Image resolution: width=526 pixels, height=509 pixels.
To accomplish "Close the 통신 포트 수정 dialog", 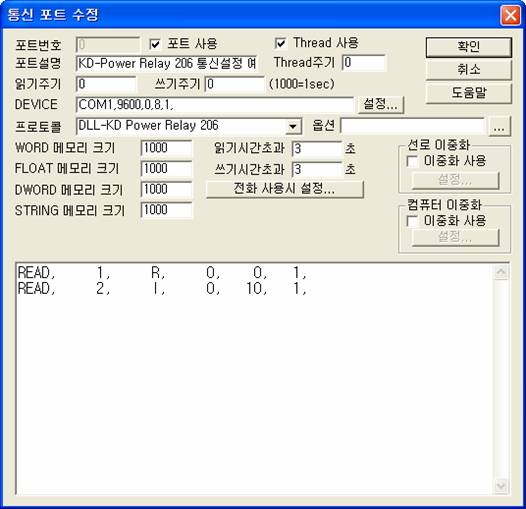I will [511, 15].
